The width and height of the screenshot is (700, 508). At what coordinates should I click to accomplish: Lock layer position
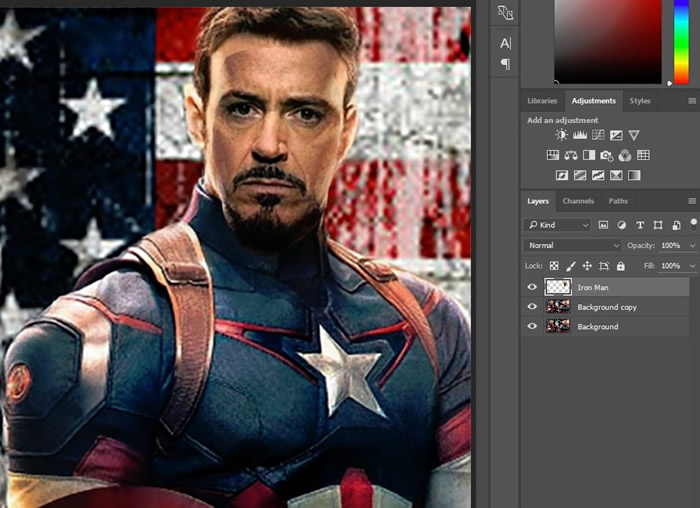pyautogui.click(x=587, y=266)
